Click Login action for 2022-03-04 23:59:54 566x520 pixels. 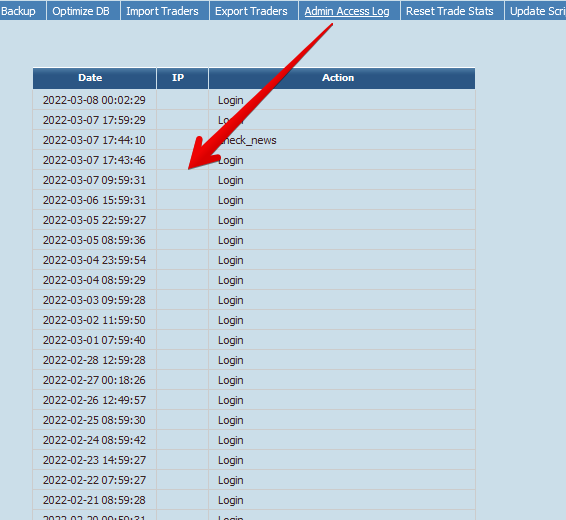(231, 260)
